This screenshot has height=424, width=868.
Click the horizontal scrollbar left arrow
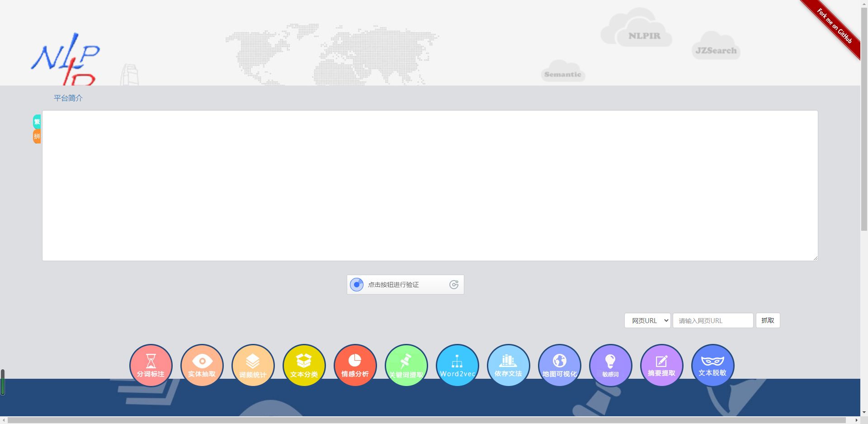tap(4, 420)
